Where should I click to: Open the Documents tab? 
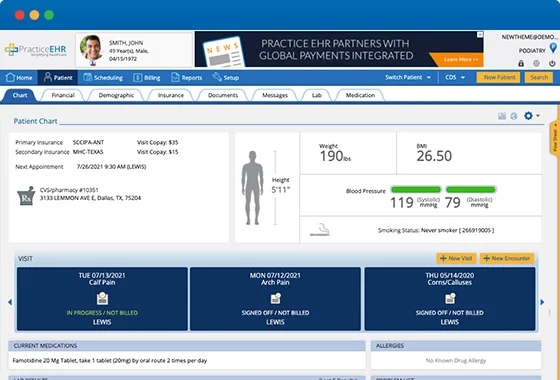click(223, 95)
